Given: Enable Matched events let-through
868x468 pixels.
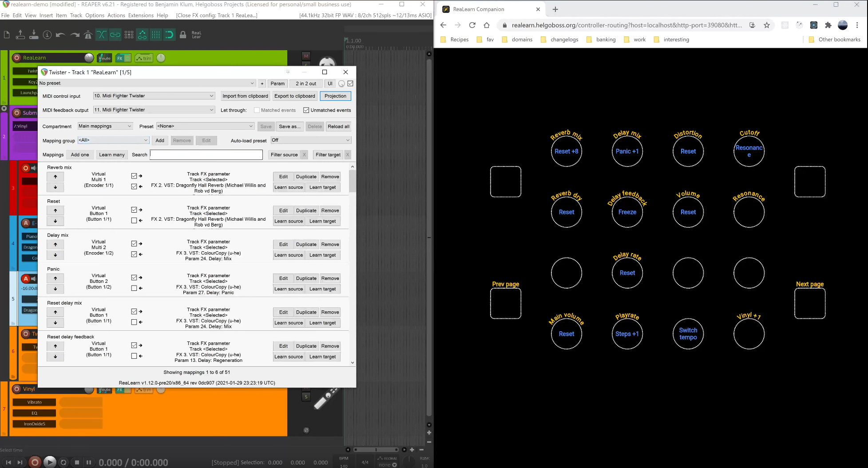Looking at the screenshot, I should point(257,110).
